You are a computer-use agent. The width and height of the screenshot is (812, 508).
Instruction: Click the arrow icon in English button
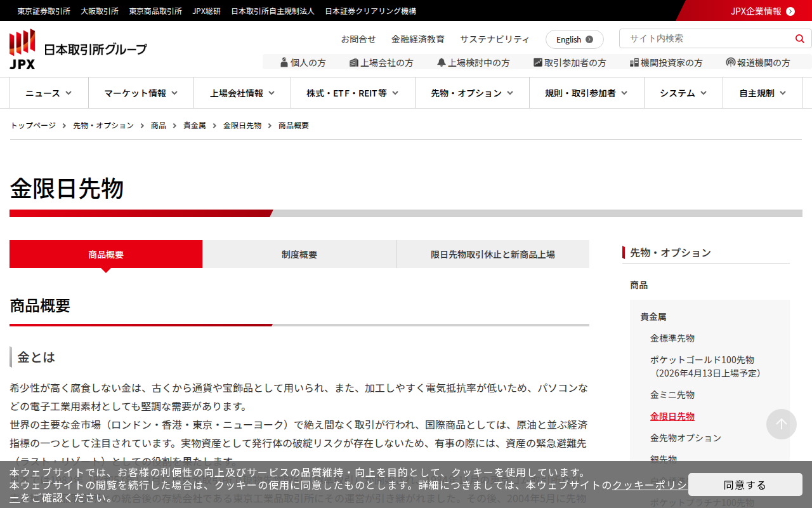(589, 39)
